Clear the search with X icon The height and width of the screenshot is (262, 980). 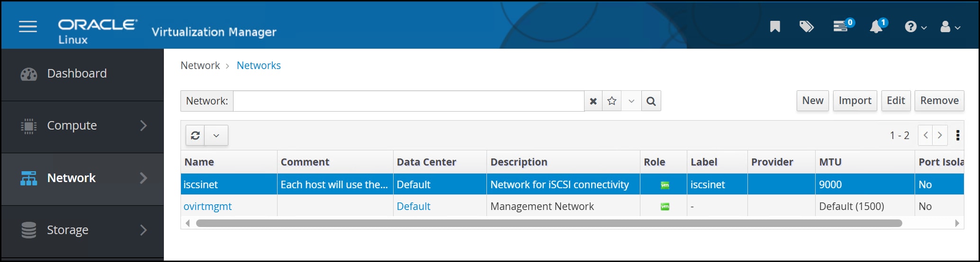593,101
